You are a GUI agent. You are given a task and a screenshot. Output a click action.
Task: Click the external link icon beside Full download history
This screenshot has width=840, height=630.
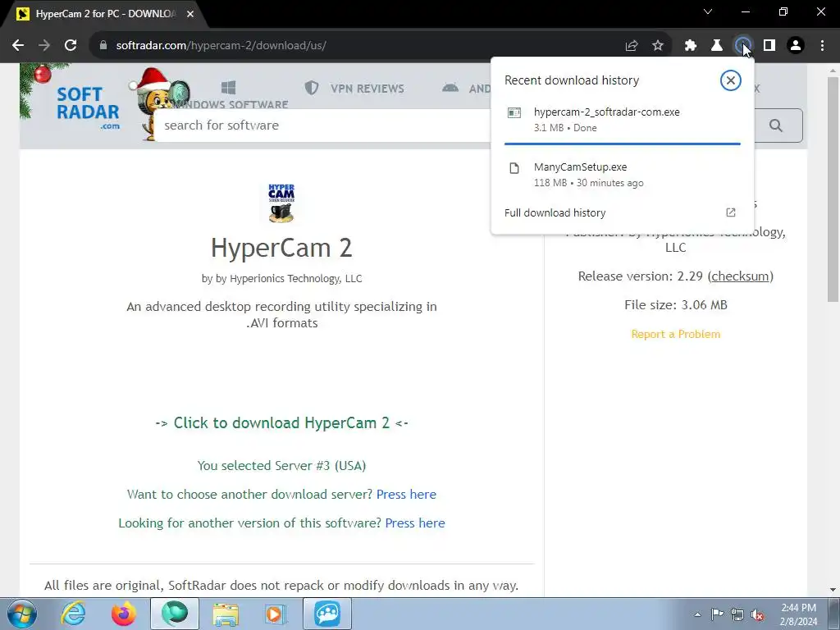731,212
